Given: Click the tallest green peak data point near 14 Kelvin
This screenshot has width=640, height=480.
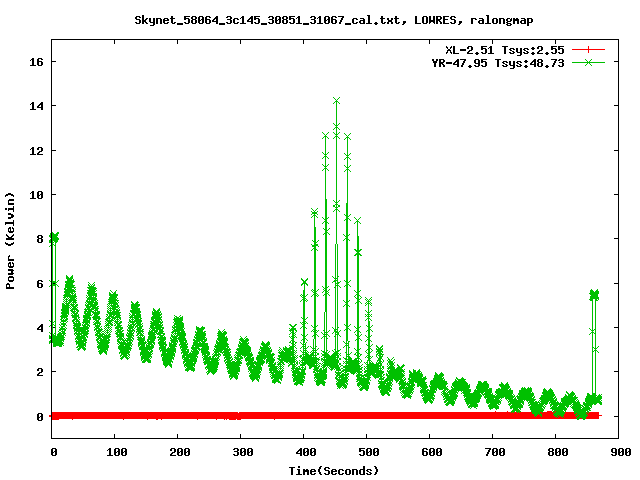Looking at the screenshot, I should (x=336, y=101).
